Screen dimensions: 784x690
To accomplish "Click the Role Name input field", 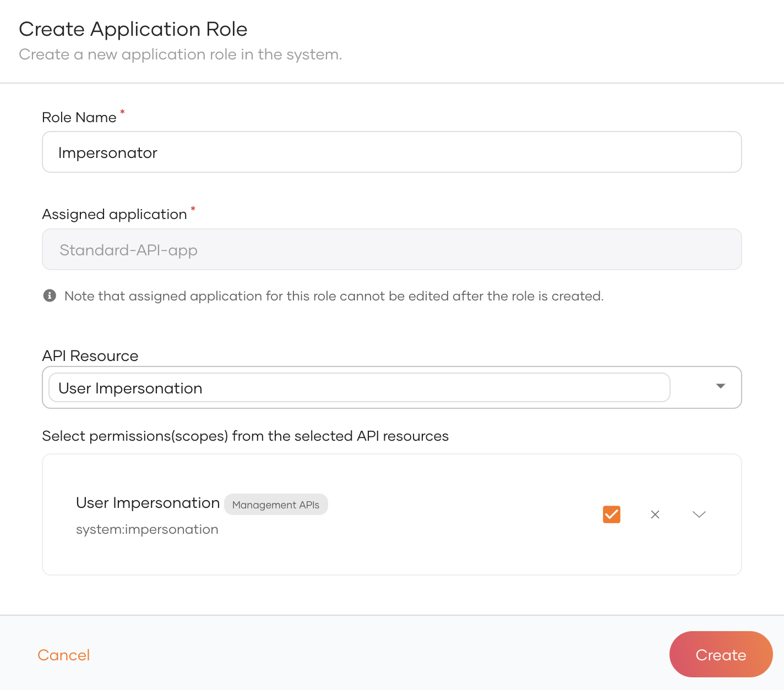I will pyautogui.click(x=391, y=152).
